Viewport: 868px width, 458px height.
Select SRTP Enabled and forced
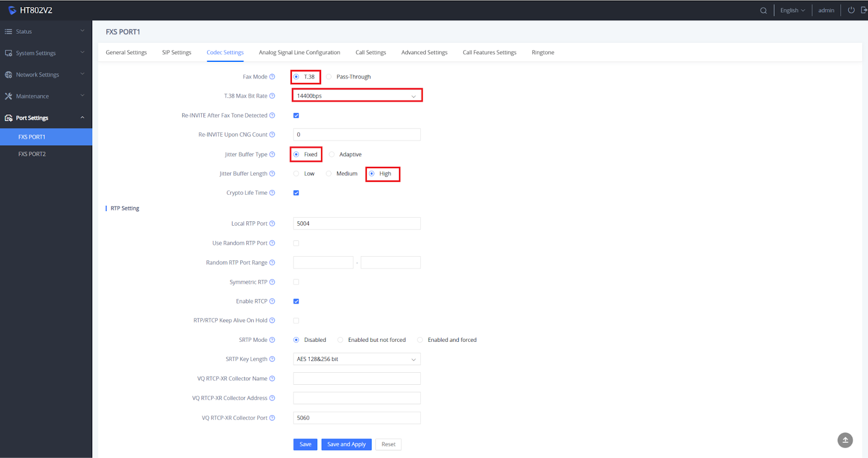tap(420, 340)
